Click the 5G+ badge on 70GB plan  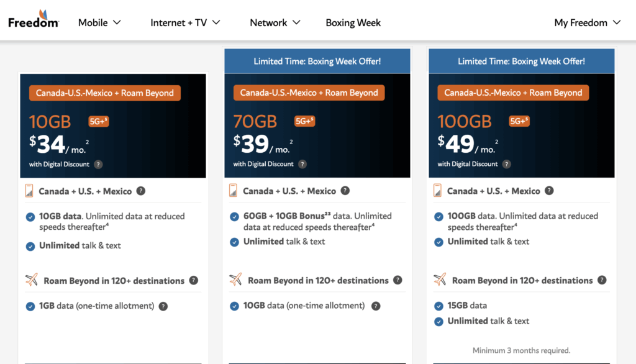point(304,121)
